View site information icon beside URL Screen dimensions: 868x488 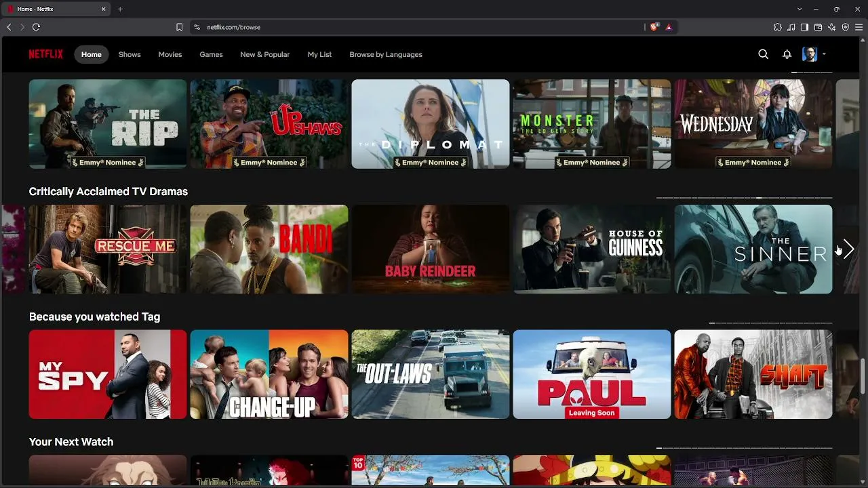pyautogui.click(x=197, y=27)
